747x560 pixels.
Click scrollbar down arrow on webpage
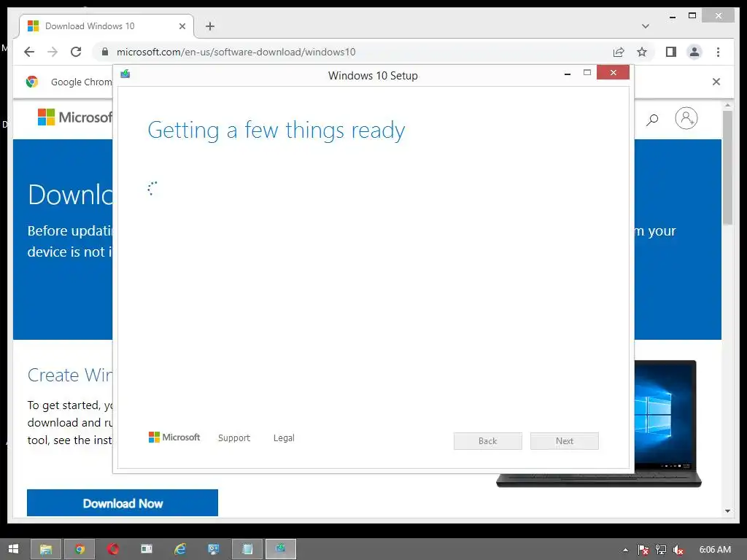coord(727,511)
